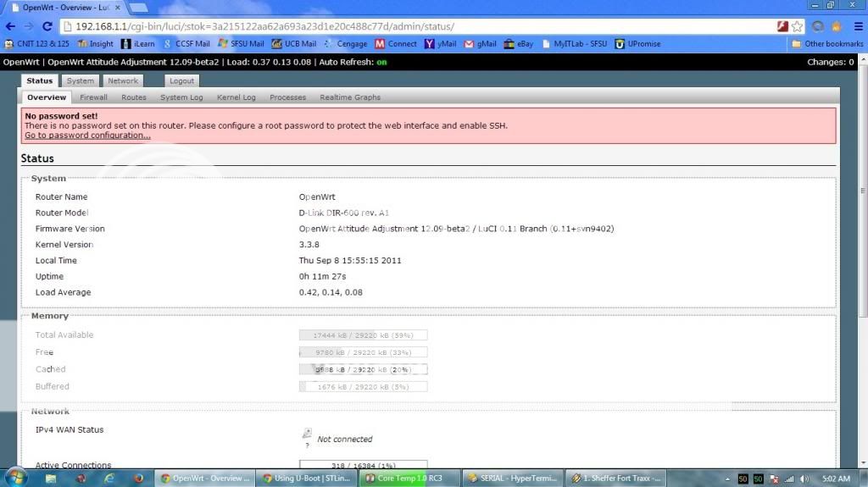
Task: Open gMail bookmark
Action: (480, 44)
